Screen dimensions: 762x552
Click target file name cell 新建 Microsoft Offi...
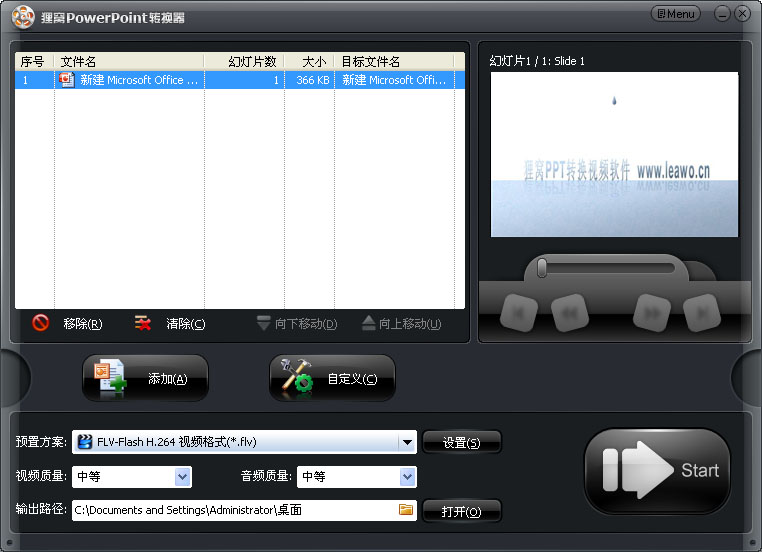pyautogui.click(x=394, y=80)
